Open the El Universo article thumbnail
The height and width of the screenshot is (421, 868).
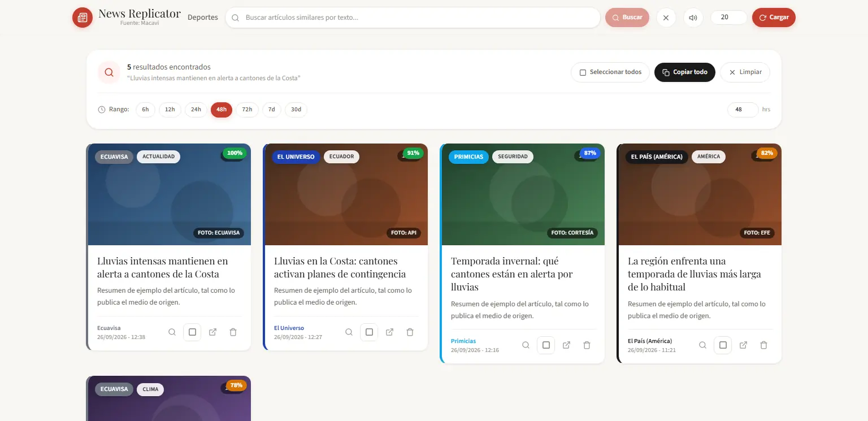(346, 194)
